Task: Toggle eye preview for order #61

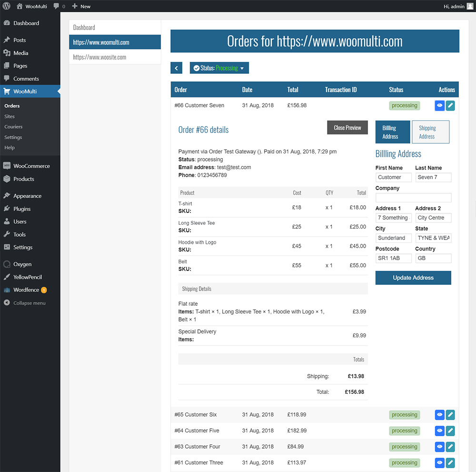Action: [439, 462]
